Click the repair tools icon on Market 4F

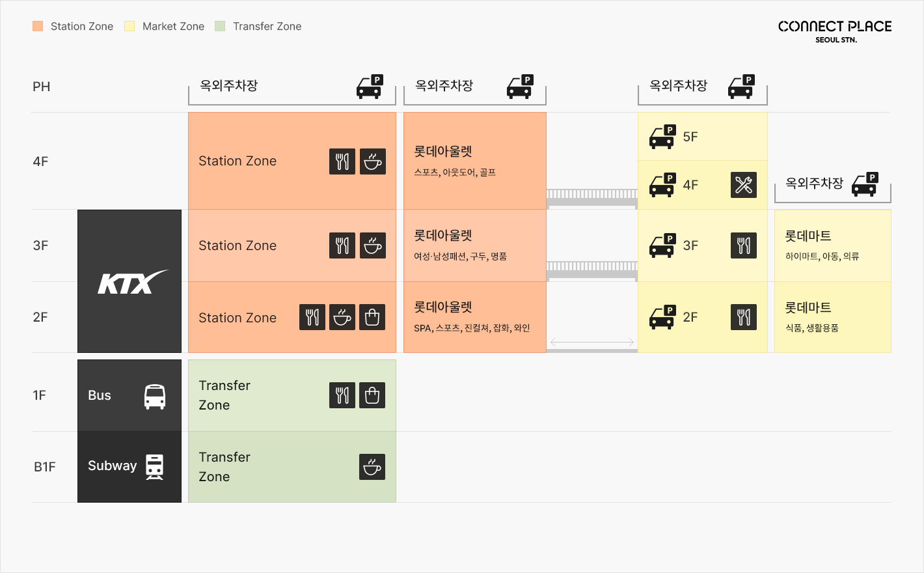744,185
